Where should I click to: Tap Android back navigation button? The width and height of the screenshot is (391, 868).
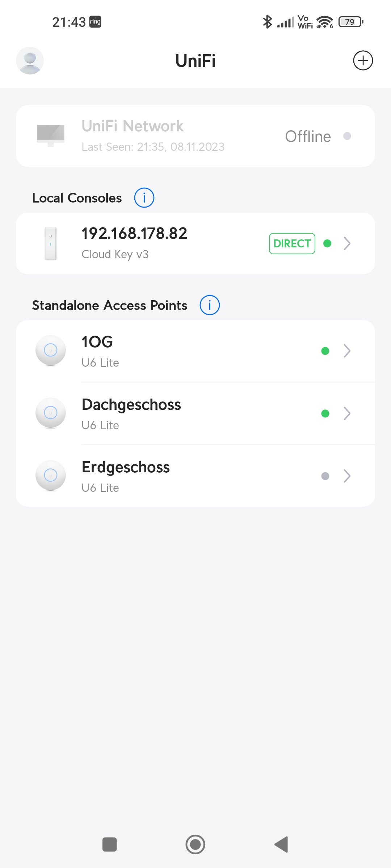(x=281, y=844)
